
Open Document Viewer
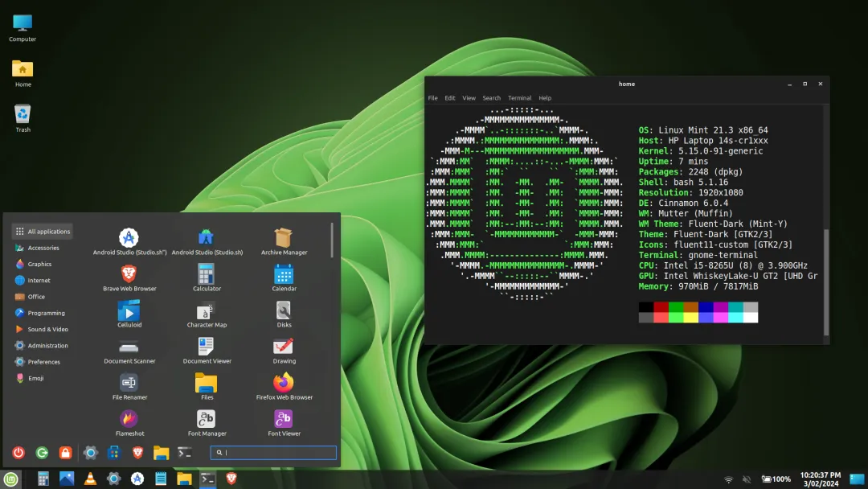click(207, 351)
